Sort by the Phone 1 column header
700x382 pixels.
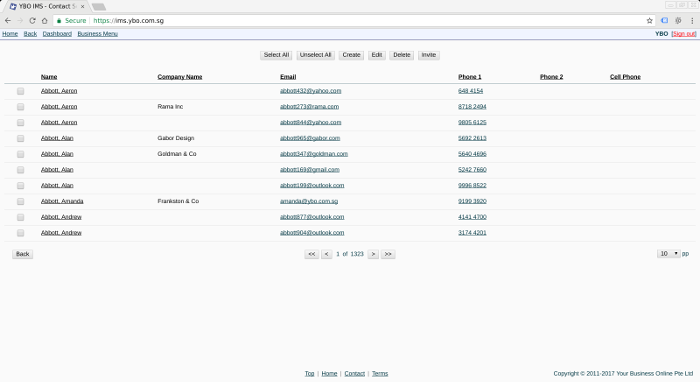click(x=470, y=77)
